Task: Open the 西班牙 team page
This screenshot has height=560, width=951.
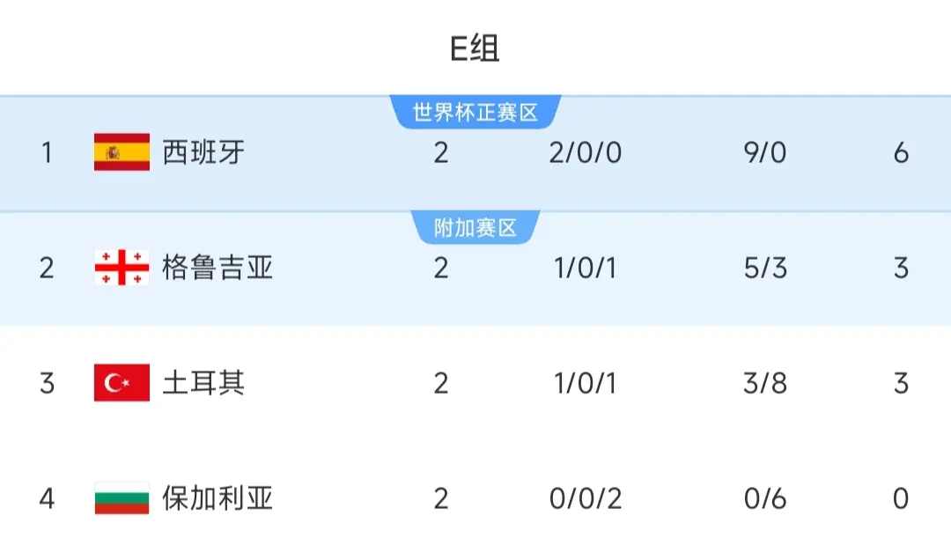Action: (203, 152)
